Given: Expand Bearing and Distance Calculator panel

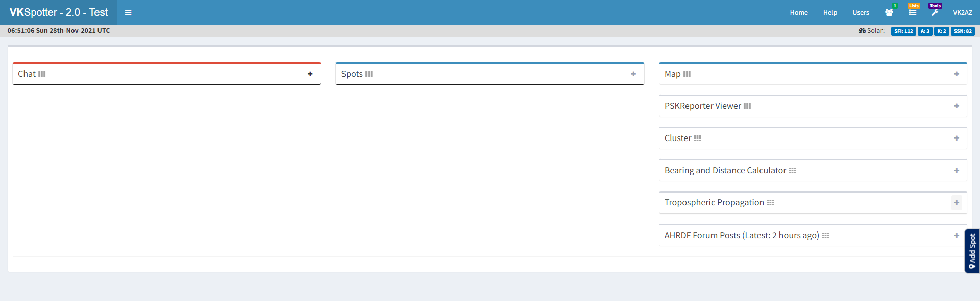Looking at the screenshot, I should pos(957,171).
